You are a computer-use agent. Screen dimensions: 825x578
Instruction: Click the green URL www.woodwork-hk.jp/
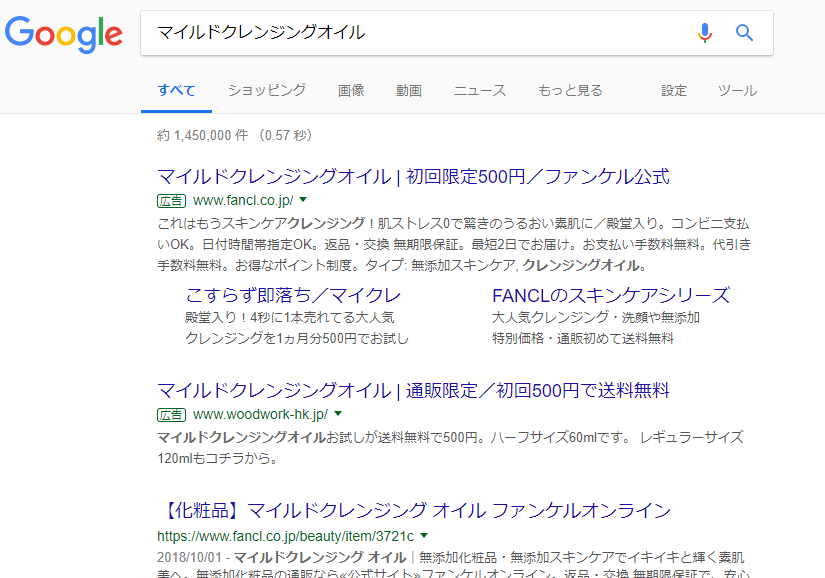click(x=260, y=414)
